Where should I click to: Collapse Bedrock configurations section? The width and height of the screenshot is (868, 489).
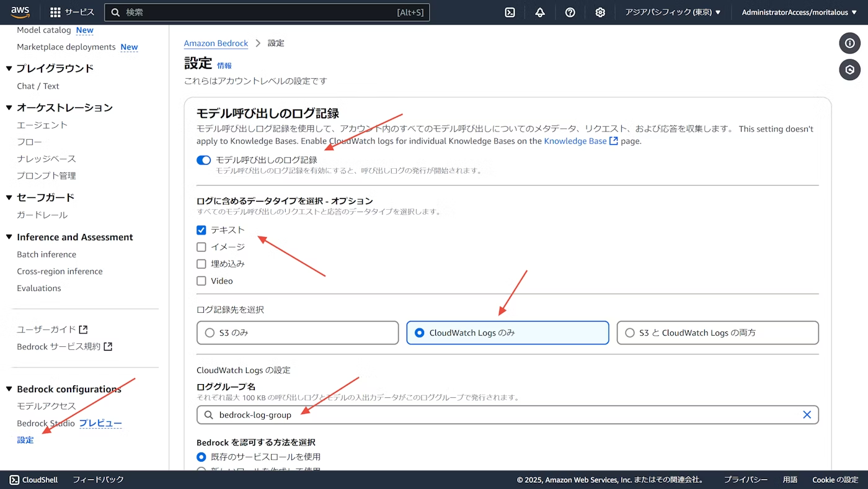(x=9, y=389)
